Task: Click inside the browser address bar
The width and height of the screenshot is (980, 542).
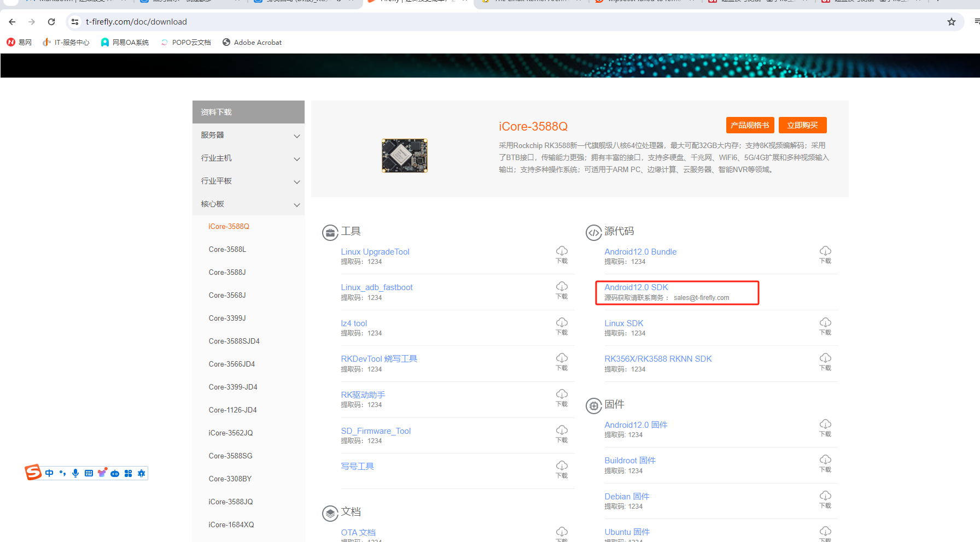Action: click(219, 22)
